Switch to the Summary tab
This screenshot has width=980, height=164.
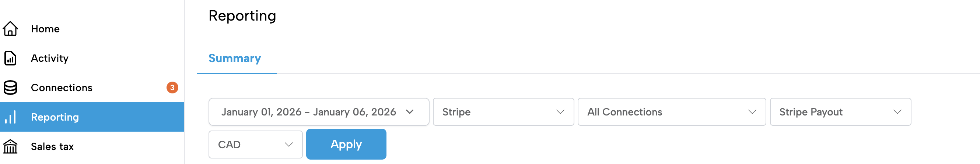coord(235,58)
